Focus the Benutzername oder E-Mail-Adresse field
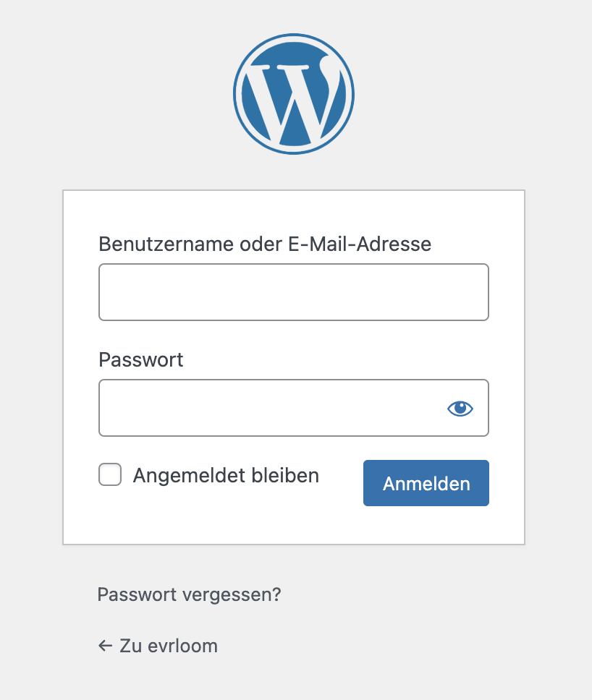The width and height of the screenshot is (592, 700). 294,292
